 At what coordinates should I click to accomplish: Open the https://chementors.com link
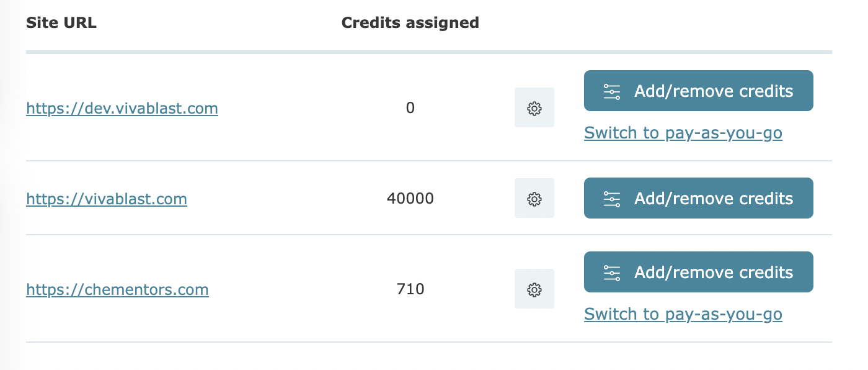pos(117,290)
